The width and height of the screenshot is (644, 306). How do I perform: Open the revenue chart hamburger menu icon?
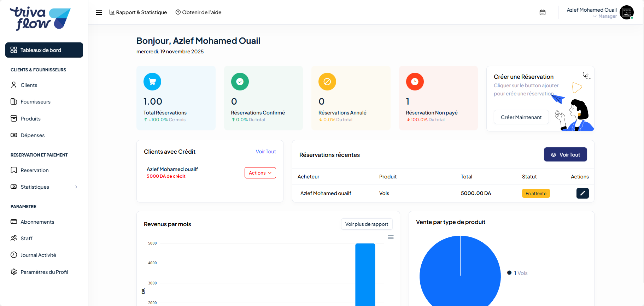tap(391, 237)
